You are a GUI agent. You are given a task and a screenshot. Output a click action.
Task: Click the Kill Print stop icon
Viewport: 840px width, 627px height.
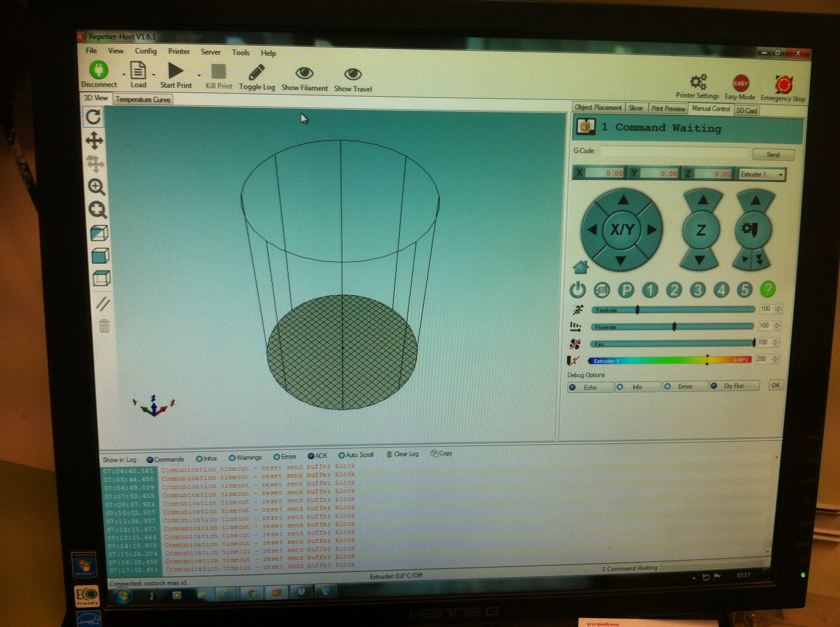coord(219,72)
